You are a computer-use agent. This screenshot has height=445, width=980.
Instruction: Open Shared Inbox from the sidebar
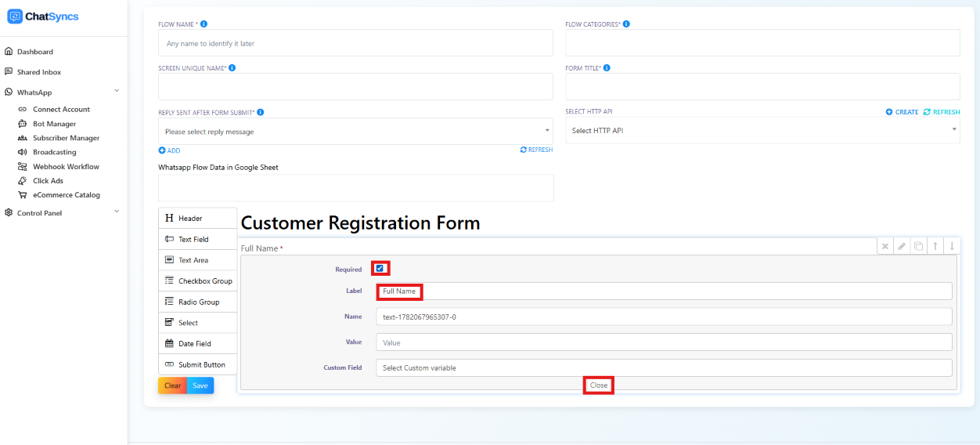tap(39, 72)
